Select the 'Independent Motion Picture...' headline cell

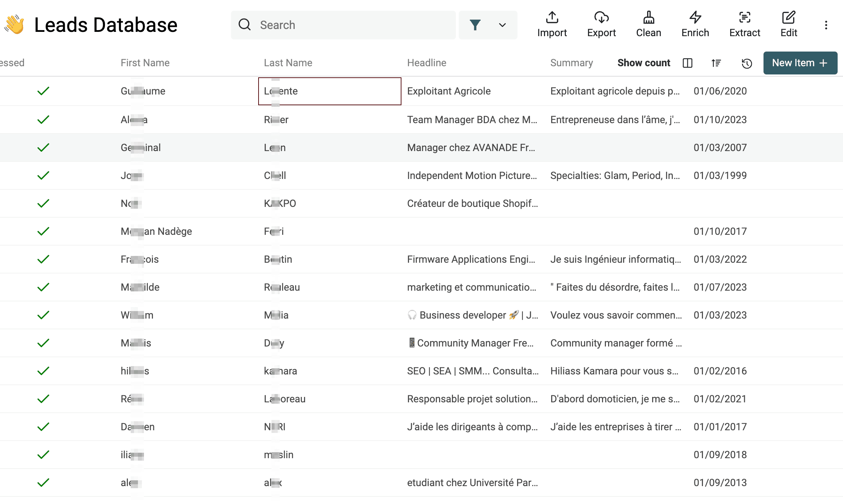click(472, 175)
